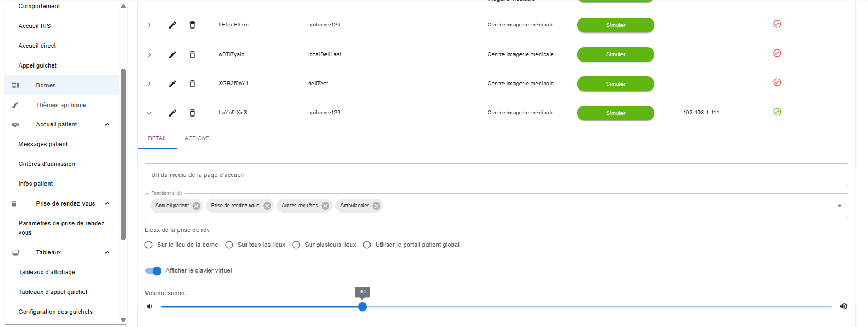Click the Prise de rendez-vous calendar icon
Screen dimensions: 868x327
pos(14,203)
